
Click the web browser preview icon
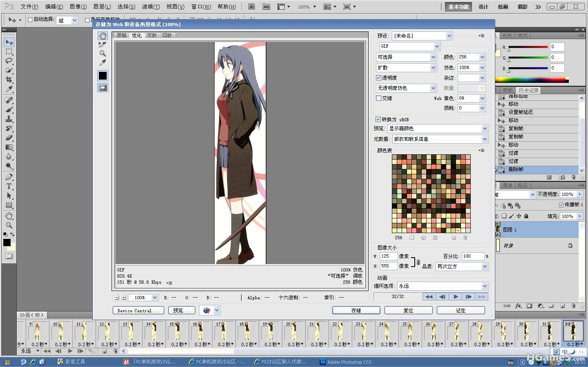pos(207,310)
